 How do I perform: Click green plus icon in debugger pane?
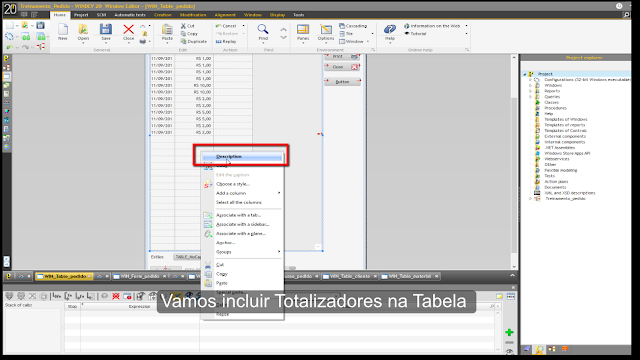pos(509,332)
